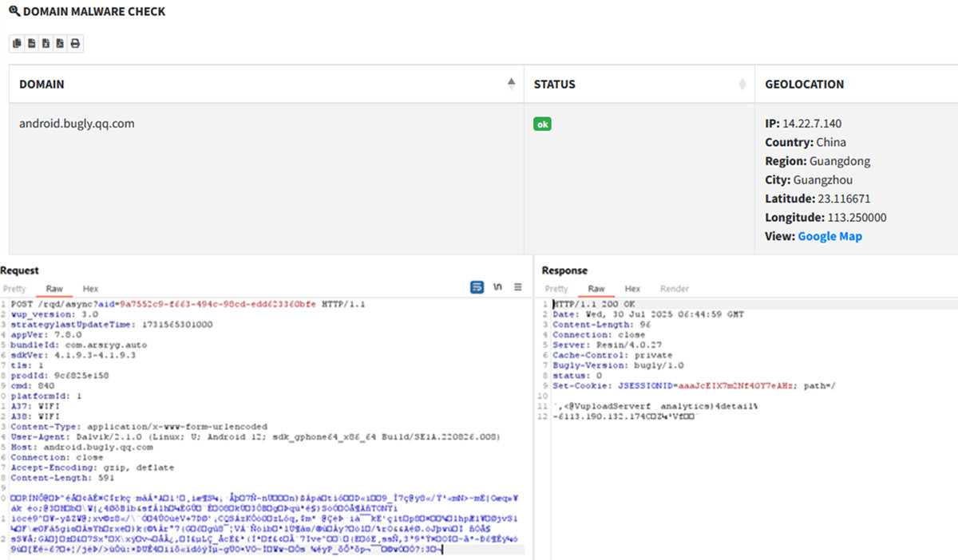The image size is (958, 560).
Task: Switch Request view to Pretty tab
Action: (14, 289)
